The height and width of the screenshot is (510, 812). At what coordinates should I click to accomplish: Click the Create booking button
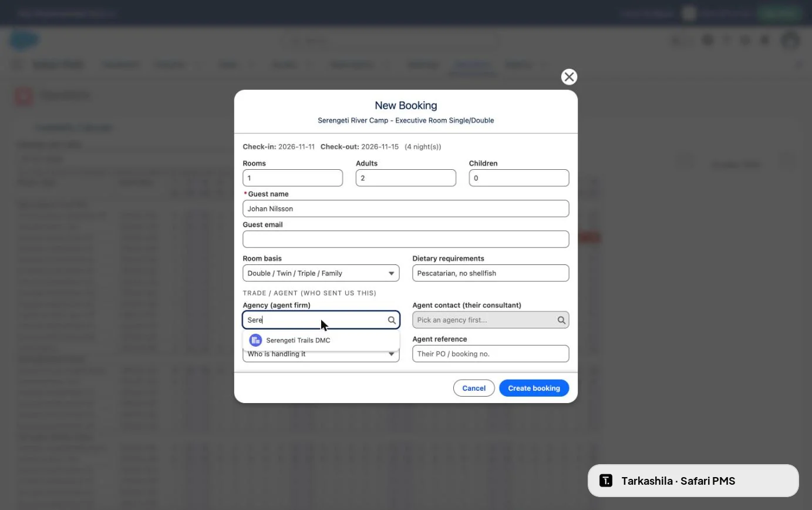point(534,388)
